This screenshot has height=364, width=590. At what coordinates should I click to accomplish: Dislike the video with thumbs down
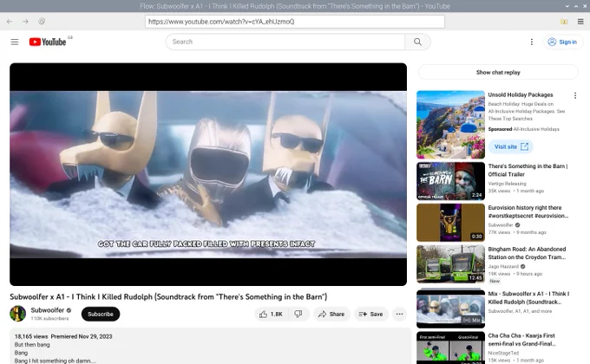click(298, 314)
